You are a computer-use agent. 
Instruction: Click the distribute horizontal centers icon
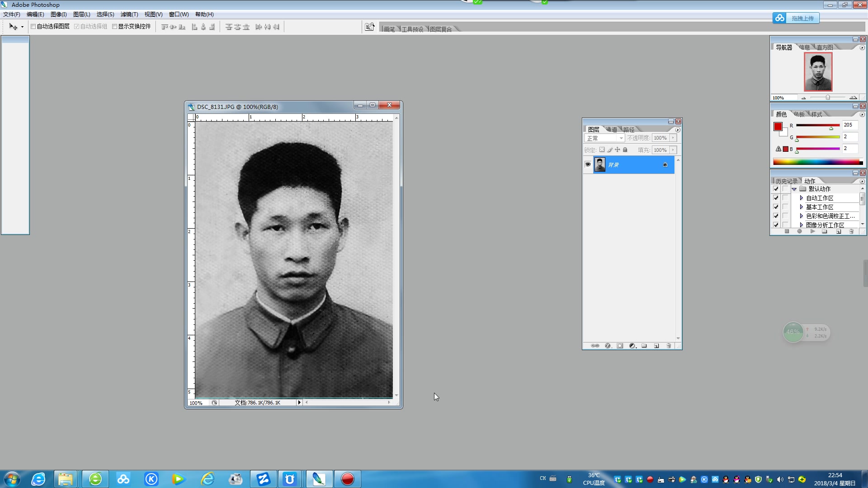(268, 27)
